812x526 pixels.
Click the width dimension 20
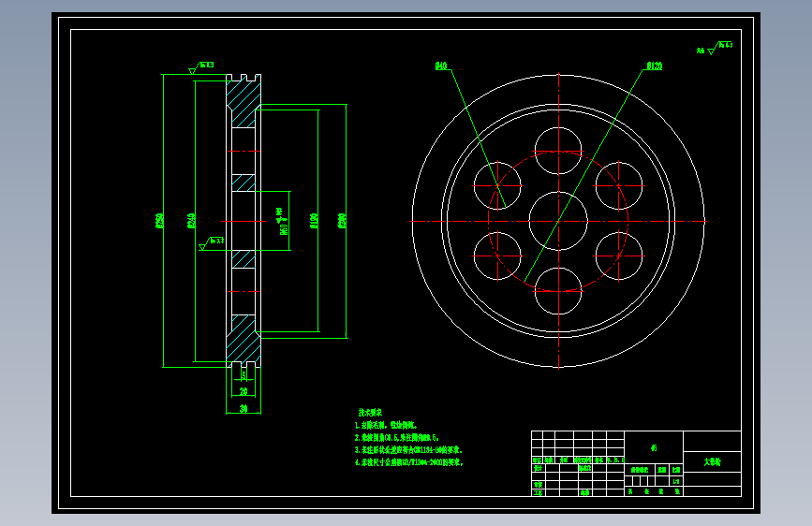244,392
